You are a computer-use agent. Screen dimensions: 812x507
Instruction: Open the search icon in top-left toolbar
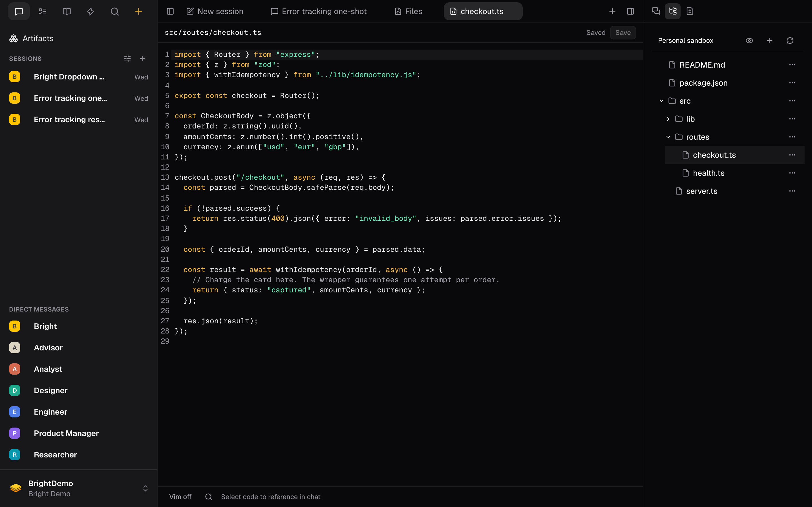(x=114, y=11)
